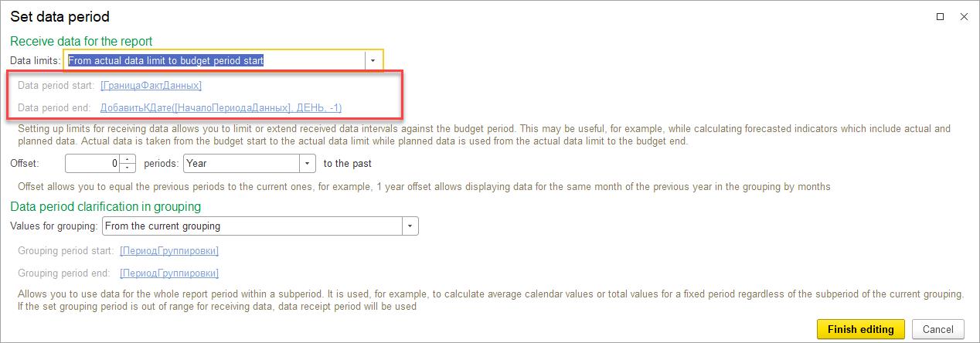Open the Grouping period end link
Image resolution: width=980 pixels, height=343 pixels.
coord(169,273)
